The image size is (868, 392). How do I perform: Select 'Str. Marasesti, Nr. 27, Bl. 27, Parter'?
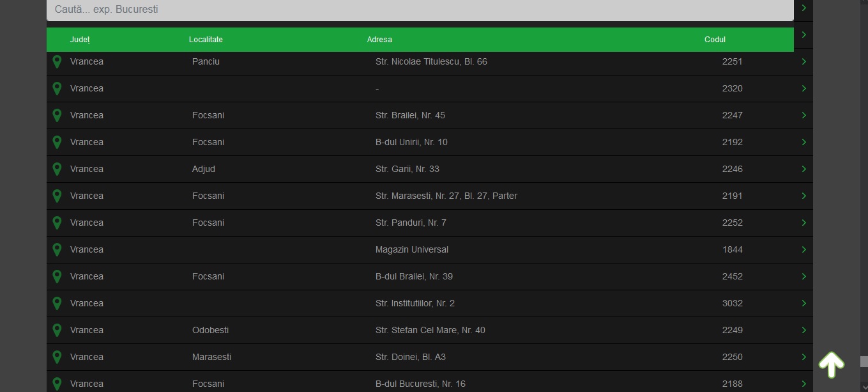tap(446, 196)
